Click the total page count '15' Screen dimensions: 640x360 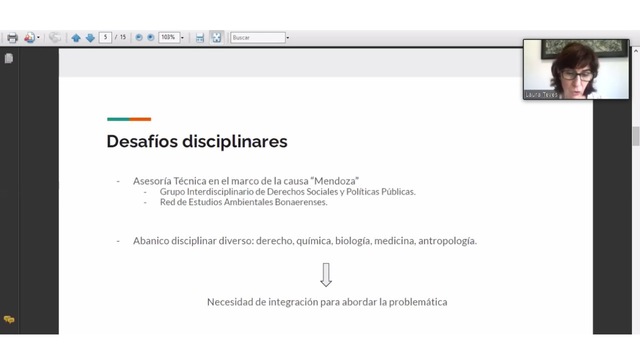coord(123,37)
